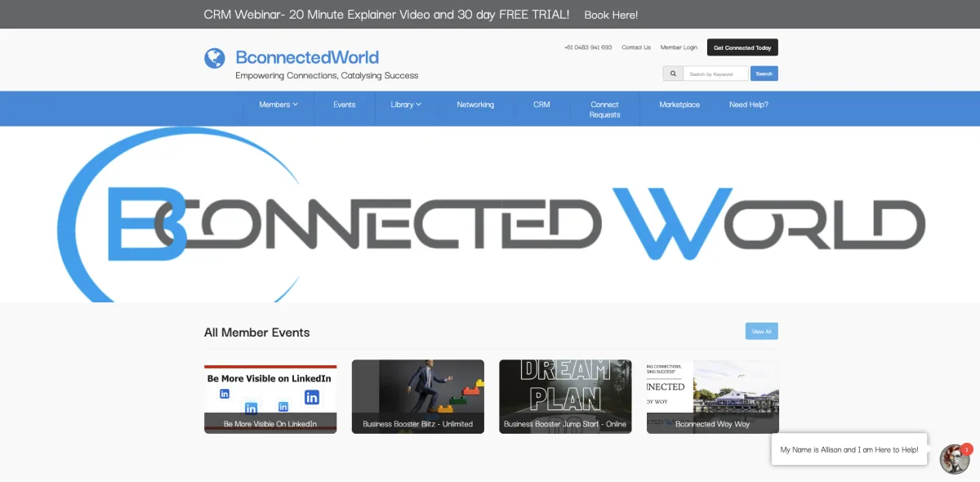Click the Book Here! banner link
The width and height of the screenshot is (980, 482).
point(611,15)
